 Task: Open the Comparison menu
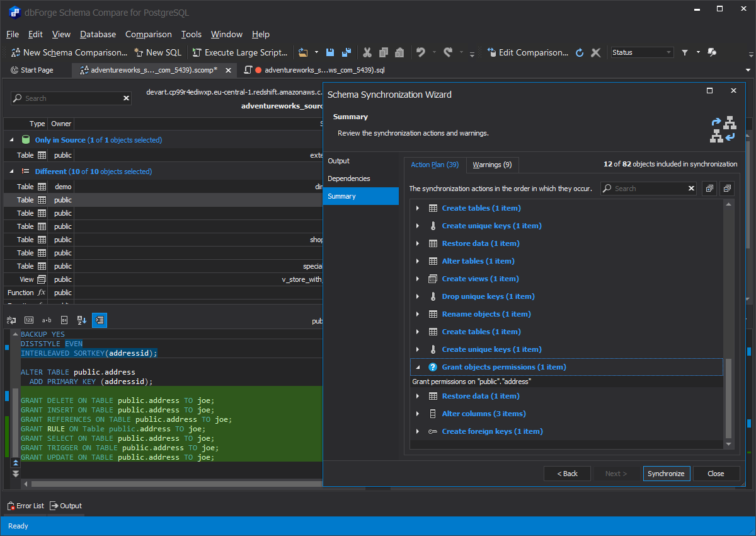148,34
